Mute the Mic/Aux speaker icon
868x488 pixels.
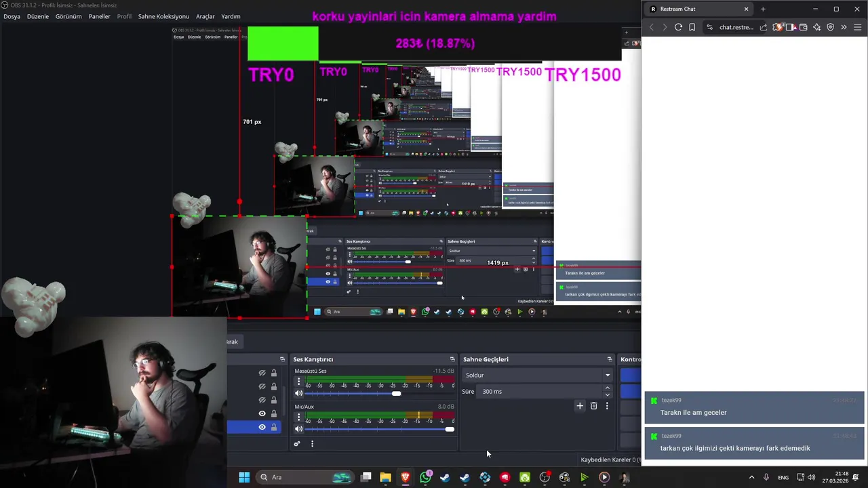pyautogui.click(x=298, y=429)
